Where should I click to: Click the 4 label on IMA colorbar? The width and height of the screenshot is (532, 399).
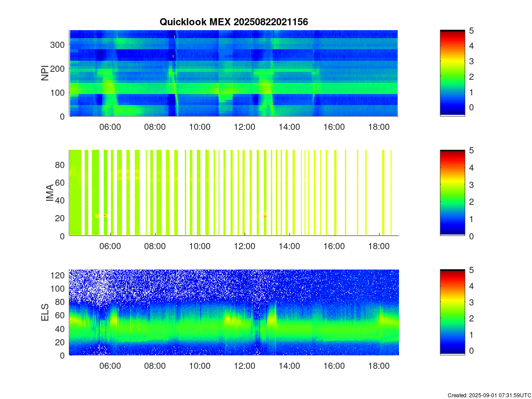tap(472, 168)
